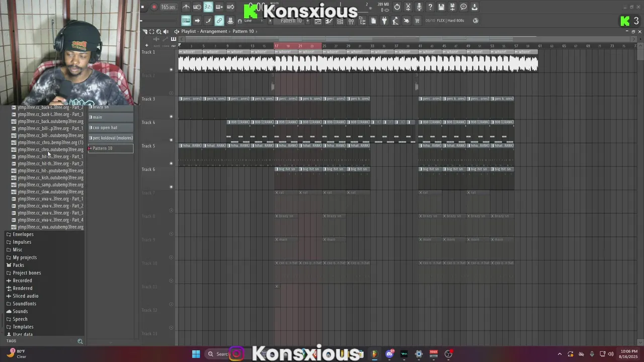
Task: Open the chat/speech bubble icon
Action: tap(463, 7)
